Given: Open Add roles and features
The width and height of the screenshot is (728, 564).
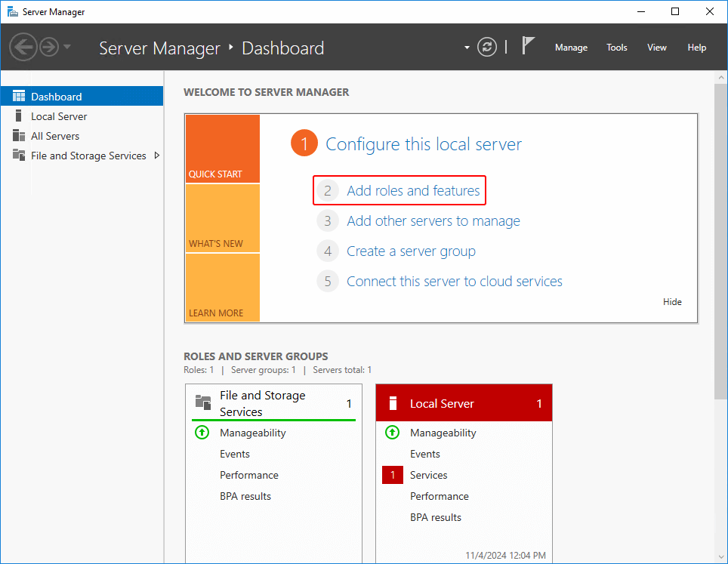Looking at the screenshot, I should [x=413, y=191].
